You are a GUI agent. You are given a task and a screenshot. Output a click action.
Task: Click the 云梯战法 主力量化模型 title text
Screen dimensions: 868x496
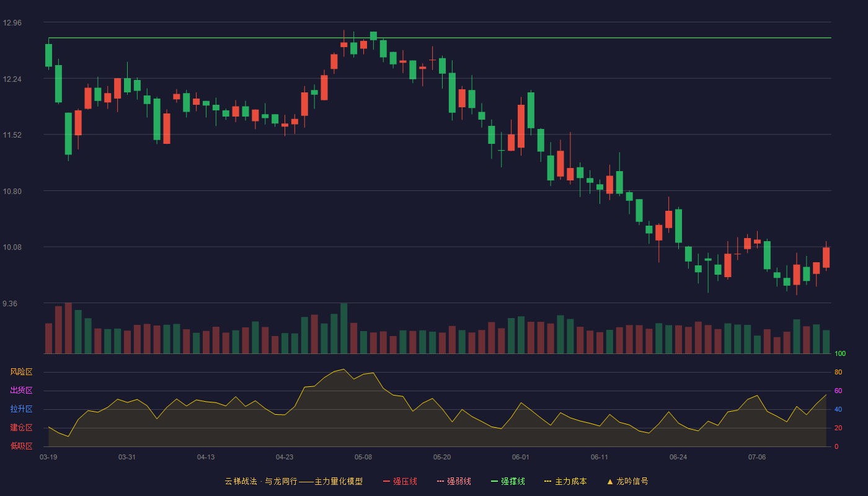point(294,481)
